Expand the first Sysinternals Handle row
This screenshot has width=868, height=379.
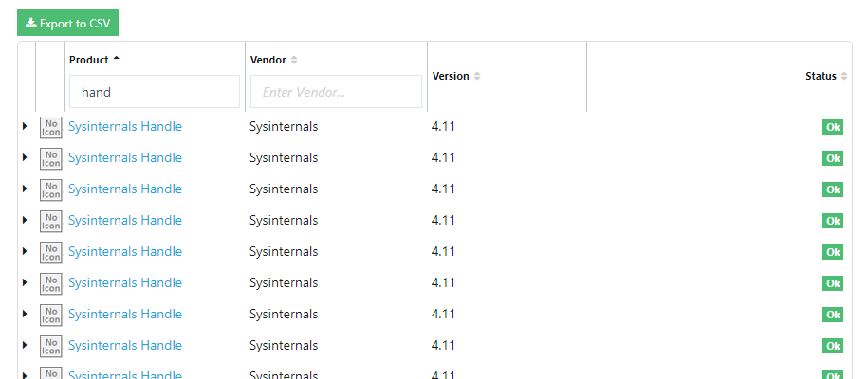coord(25,126)
